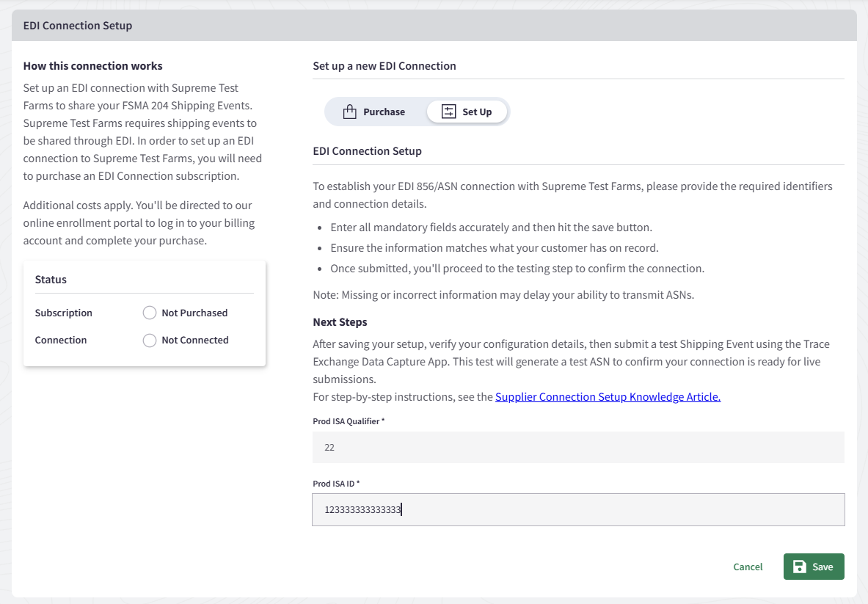
Task: Switch to the Purchase tab
Action: [x=375, y=112]
